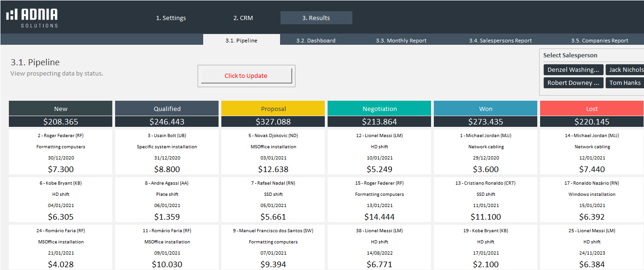This screenshot has width=644, height=270.
Task: Go to the 2. CRM section
Action: pyautogui.click(x=243, y=18)
